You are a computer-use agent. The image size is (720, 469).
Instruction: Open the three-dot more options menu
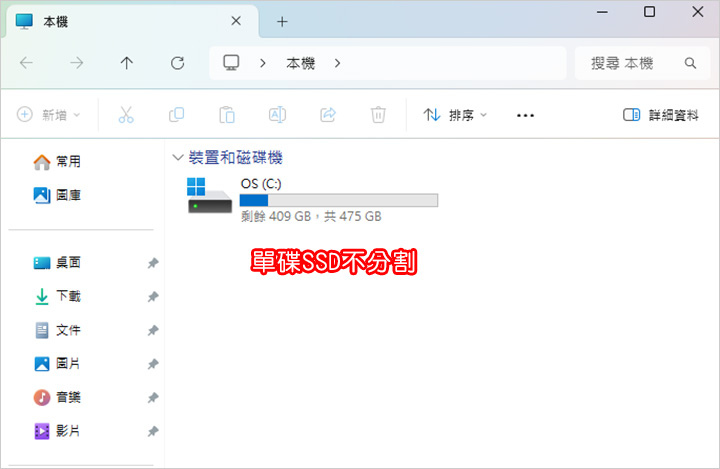click(525, 115)
